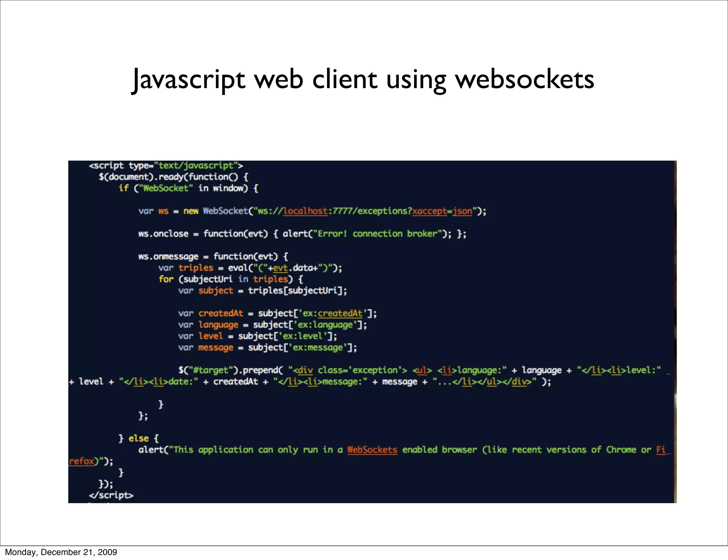Click the "class='exception'" text

click(x=360, y=370)
